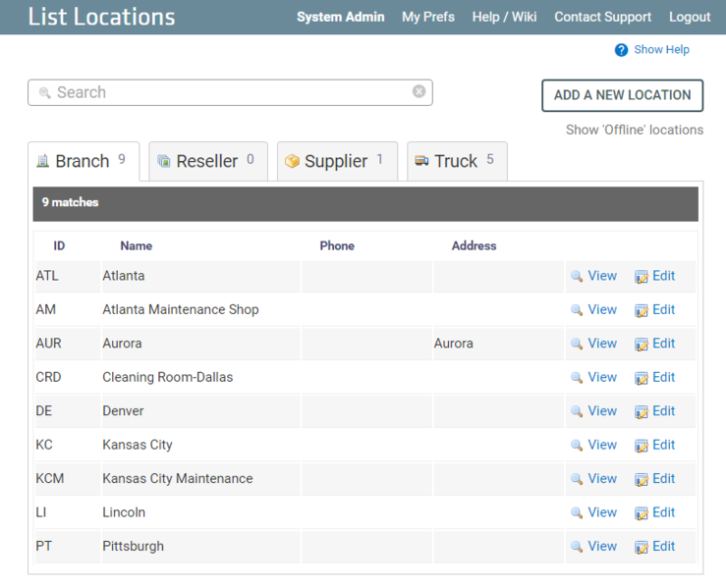Screen dimensions: 726x588
Task: Click magnifier icon for Atlanta Maintenance Shop
Action: tap(577, 310)
